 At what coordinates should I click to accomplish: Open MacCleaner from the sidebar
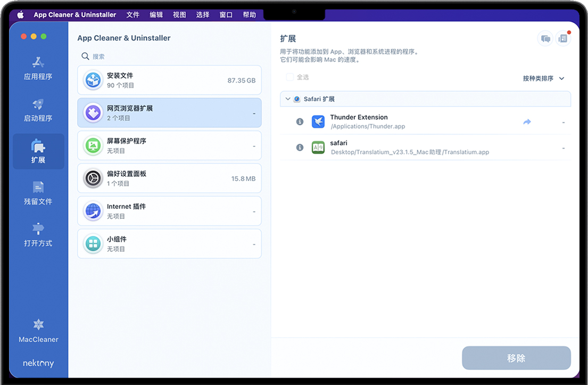pyautogui.click(x=38, y=331)
